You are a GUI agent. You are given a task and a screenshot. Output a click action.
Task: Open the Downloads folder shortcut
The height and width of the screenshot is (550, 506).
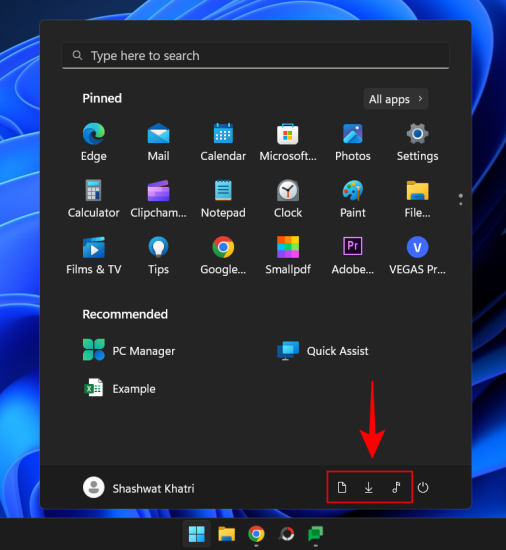point(369,488)
